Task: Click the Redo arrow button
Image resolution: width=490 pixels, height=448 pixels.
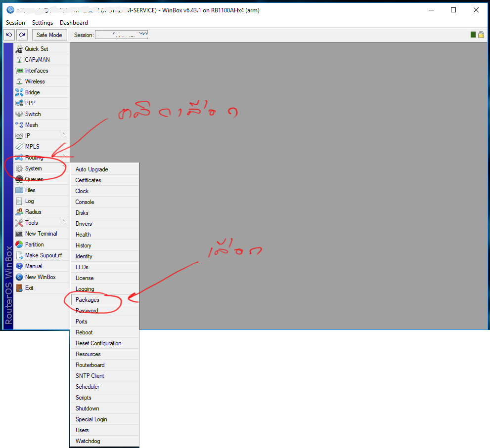Action: pyautogui.click(x=22, y=35)
